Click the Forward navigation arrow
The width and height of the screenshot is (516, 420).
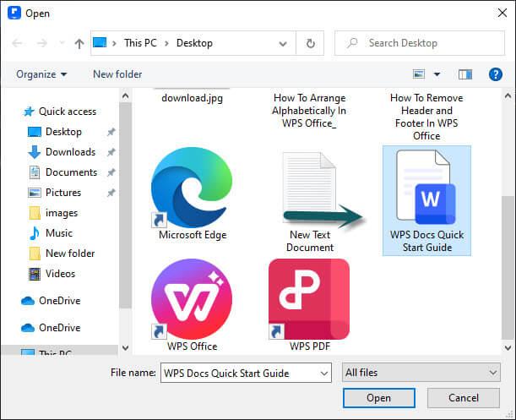41,43
